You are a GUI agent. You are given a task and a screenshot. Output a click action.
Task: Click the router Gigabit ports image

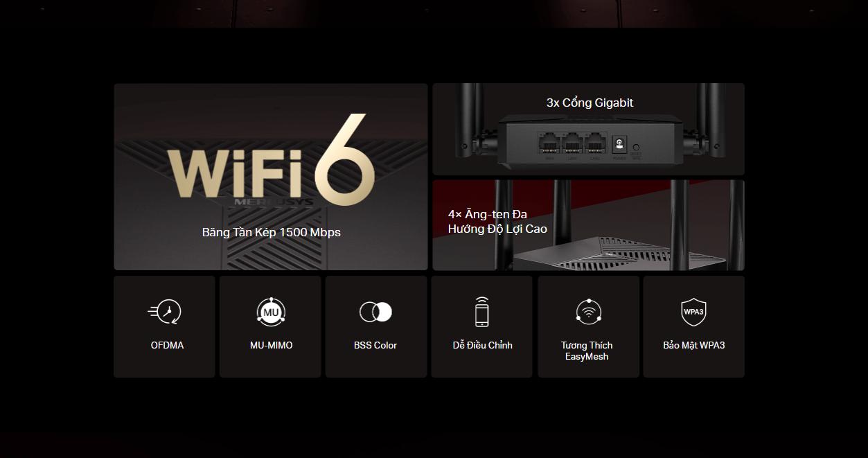coord(588,130)
